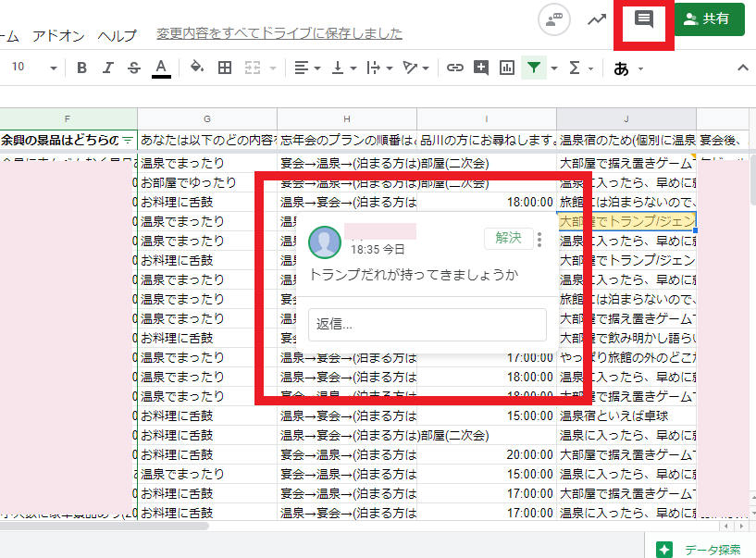756x558 pixels.
Task: Open text wrapping dropdown
Action: [379, 68]
